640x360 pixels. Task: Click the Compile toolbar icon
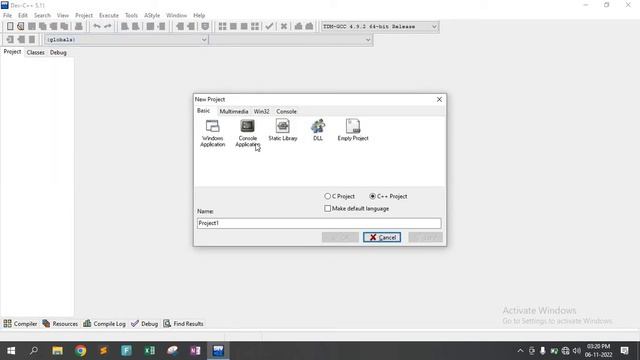222,26
